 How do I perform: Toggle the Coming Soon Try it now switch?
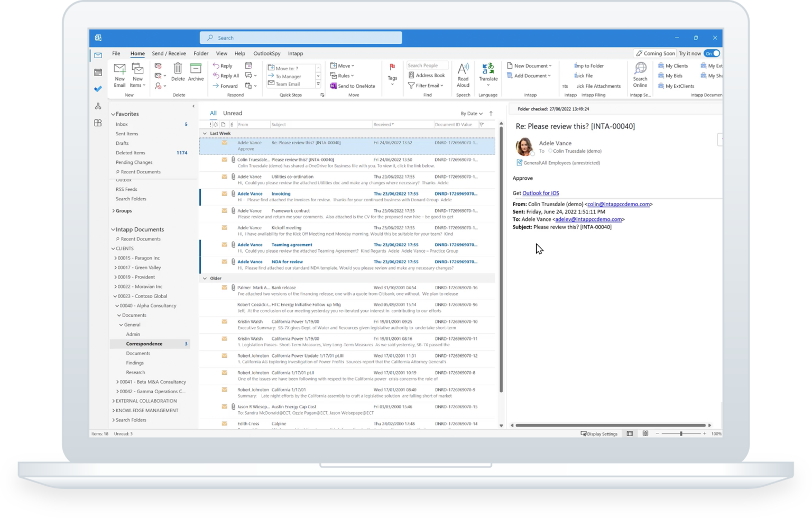(712, 53)
